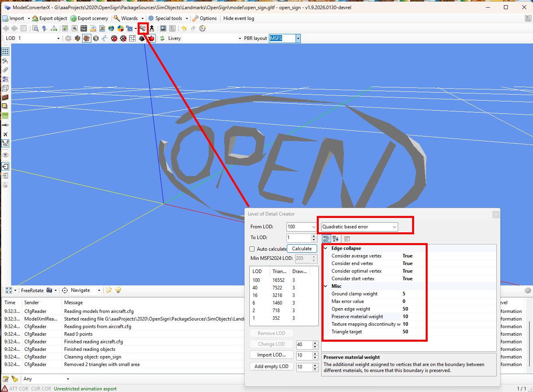The image size is (533, 392).
Task: Open the Special tools menu
Action: [x=168, y=18]
